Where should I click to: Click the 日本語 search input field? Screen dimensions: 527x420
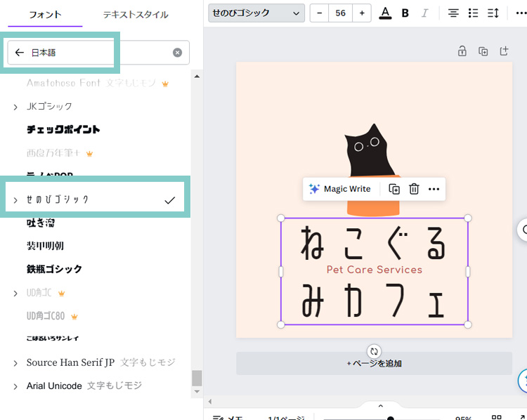(98, 53)
